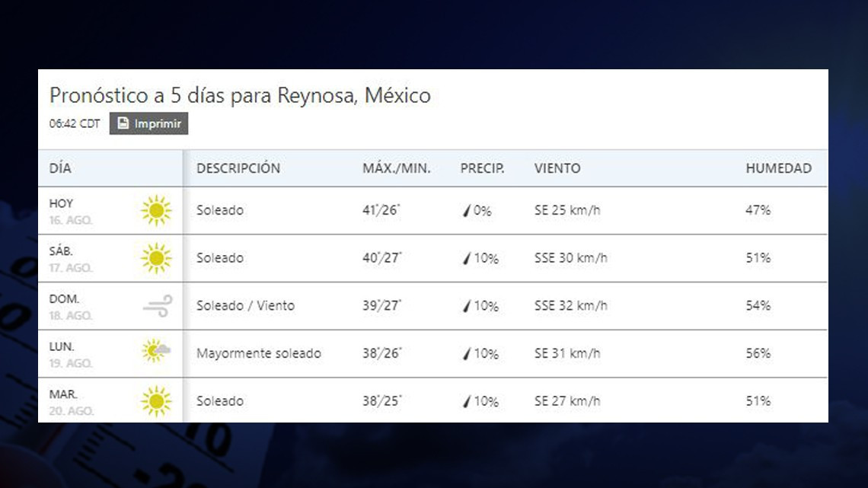Click the precipitation icon for DOM. 10%

click(465, 305)
